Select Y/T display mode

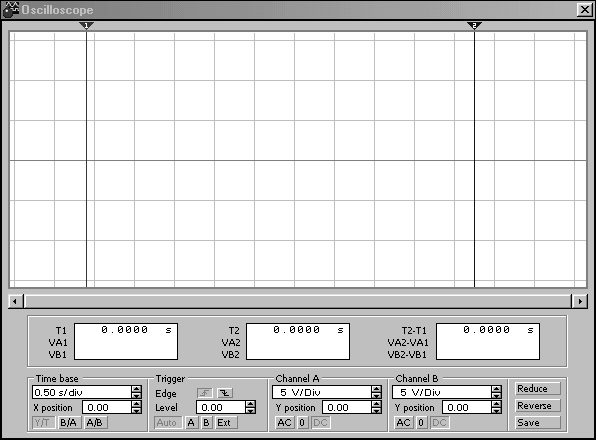pyautogui.click(x=43, y=423)
